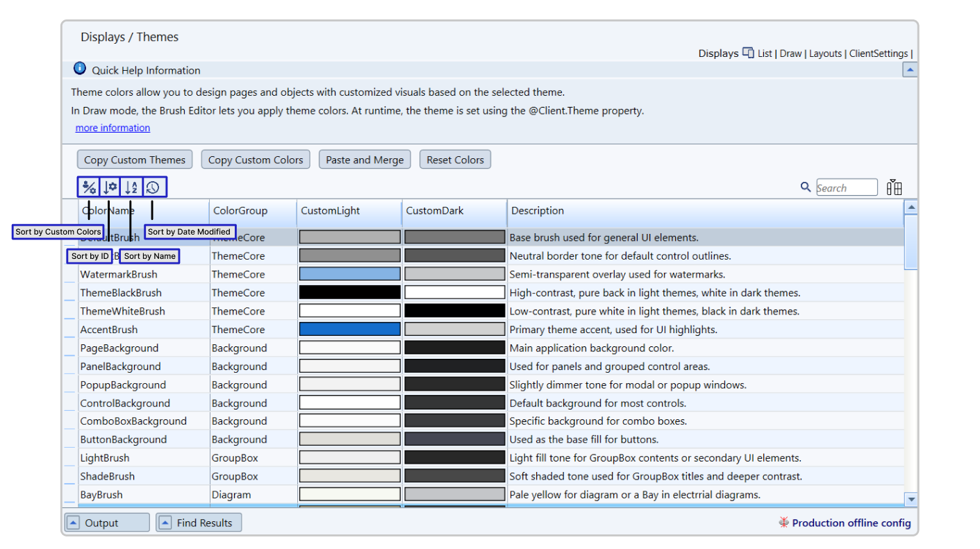The height and width of the screenshot is (549, 980).
Task: Click the WatermarkBrush CustomLight color swatch
Action: pos(349,274)
